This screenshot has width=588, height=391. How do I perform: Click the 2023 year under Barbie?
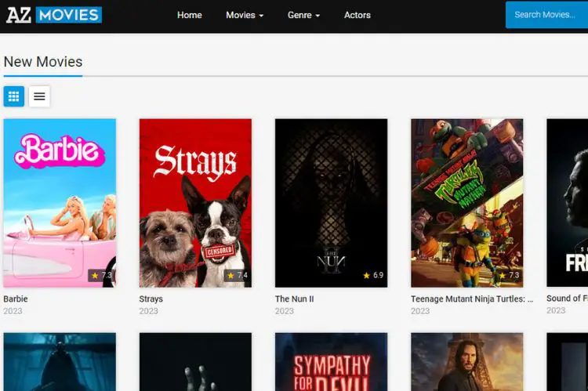[13, 311]
